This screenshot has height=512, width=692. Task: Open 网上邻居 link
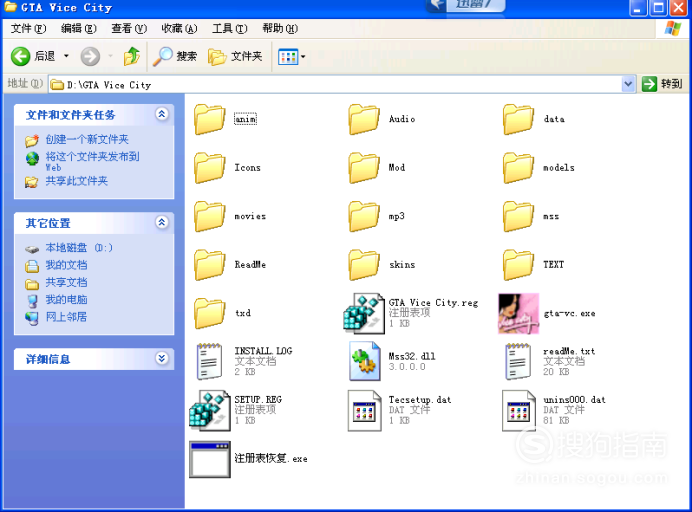pos(66,317)
